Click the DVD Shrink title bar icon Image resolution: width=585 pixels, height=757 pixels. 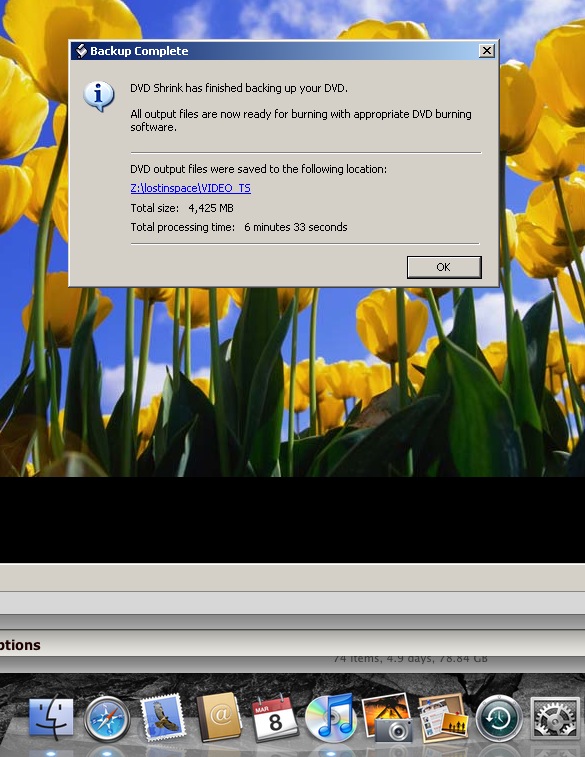pos(82,51)
